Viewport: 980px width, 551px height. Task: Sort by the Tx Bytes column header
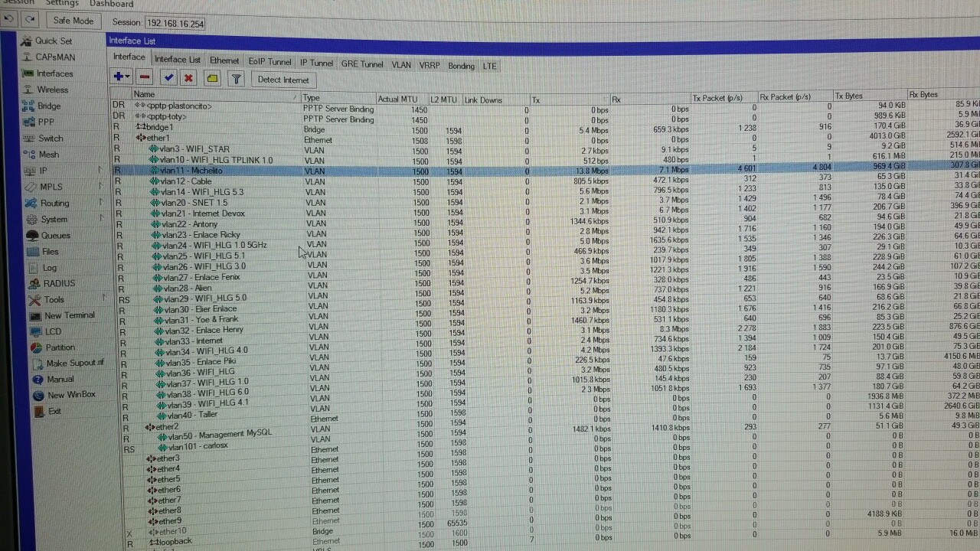point(870,96)
